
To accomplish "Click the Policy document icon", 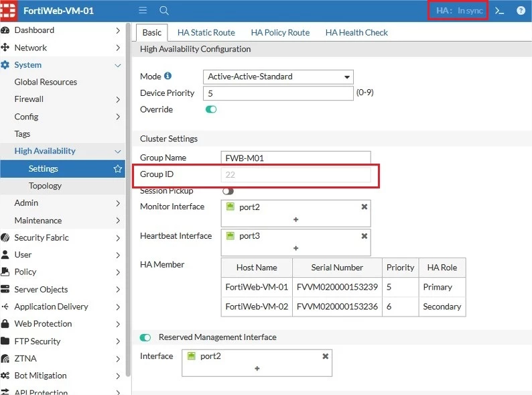I will click(5, 272).
